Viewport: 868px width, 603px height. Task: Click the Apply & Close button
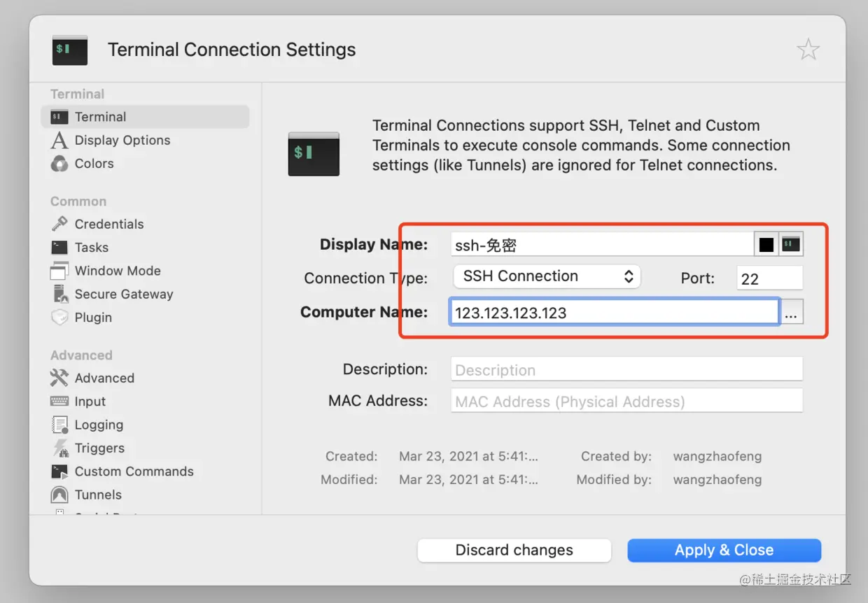coord(724,551)
